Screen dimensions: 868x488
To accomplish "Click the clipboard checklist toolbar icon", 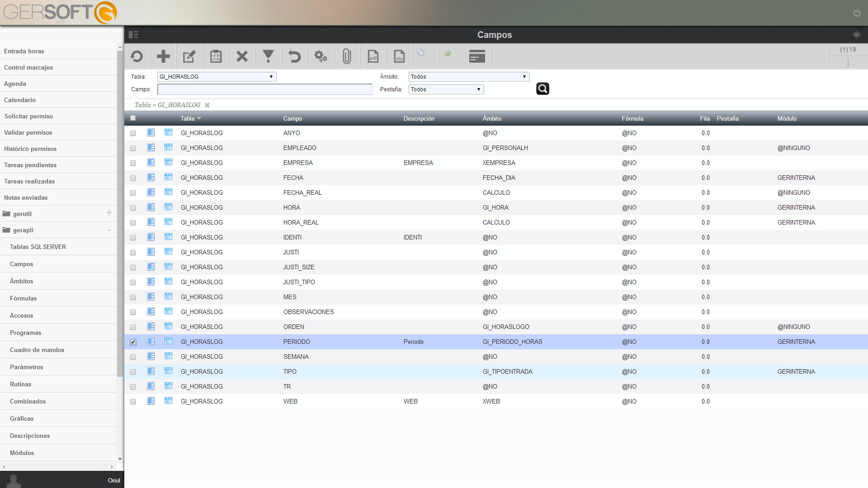I will [216, 56].
